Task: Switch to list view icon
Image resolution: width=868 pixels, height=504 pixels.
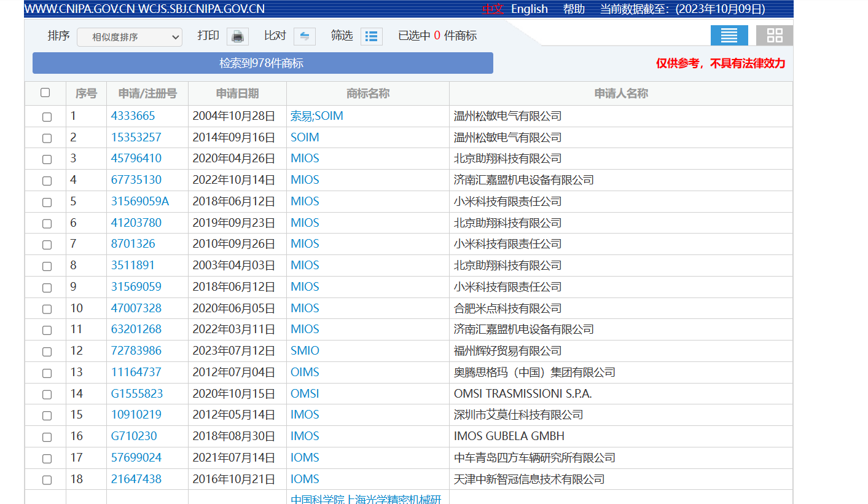Action: pos(729,36)
